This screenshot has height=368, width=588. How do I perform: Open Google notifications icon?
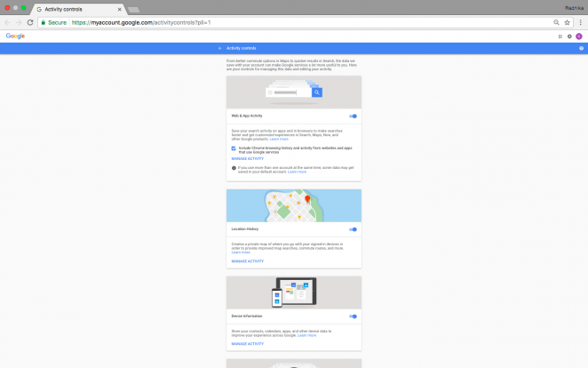click(569, 36)
